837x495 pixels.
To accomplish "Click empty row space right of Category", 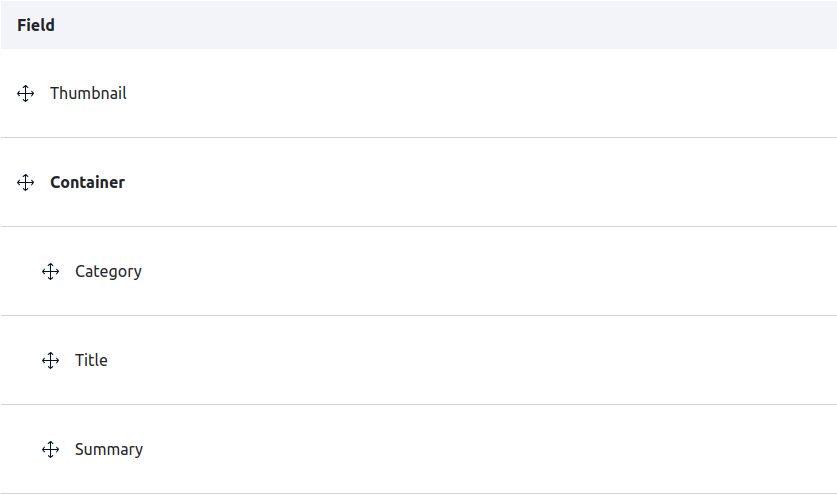I will point(480,272).
